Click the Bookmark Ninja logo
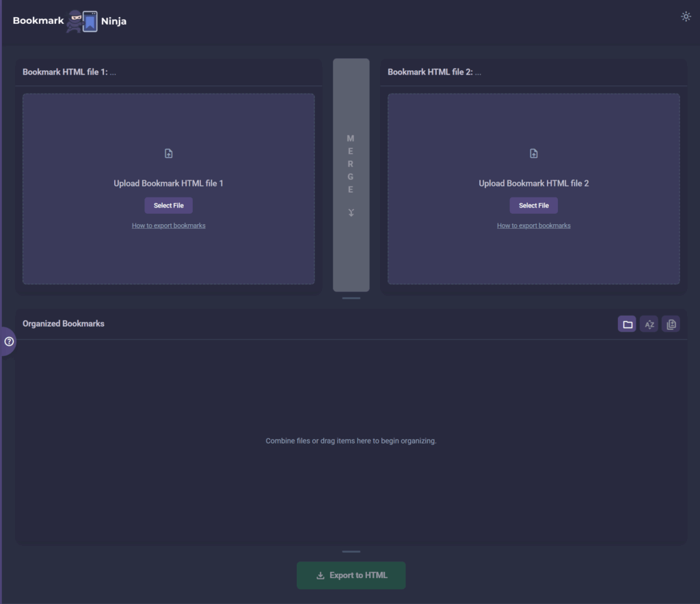The image size is (700, 604). click(x=68, y=20)
